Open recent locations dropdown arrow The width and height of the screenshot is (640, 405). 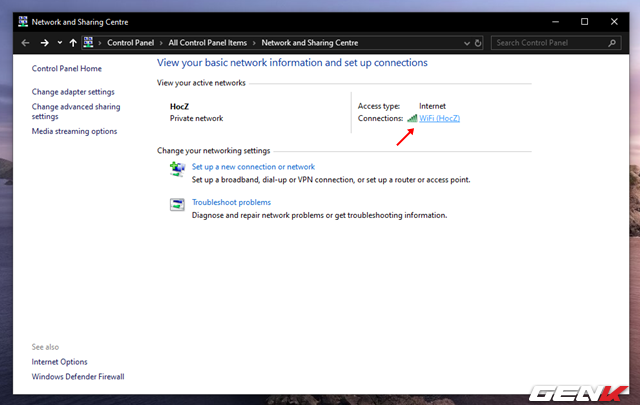60,42
